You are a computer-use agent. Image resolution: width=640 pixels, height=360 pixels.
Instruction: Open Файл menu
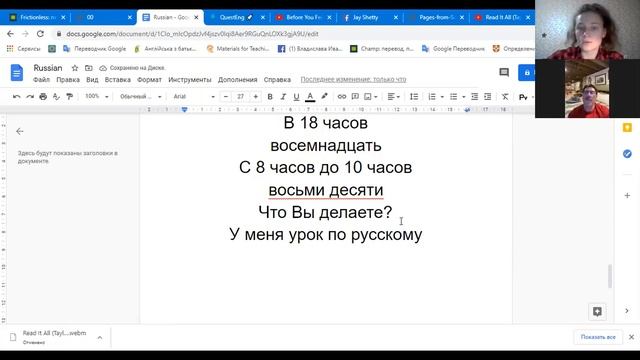[x=41, y=80]
